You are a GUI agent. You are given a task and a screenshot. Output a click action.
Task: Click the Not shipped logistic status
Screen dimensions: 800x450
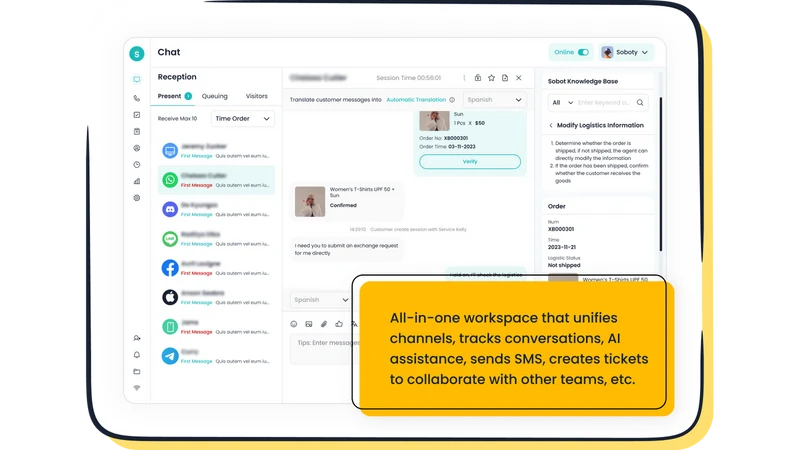[x=564, y=265]
